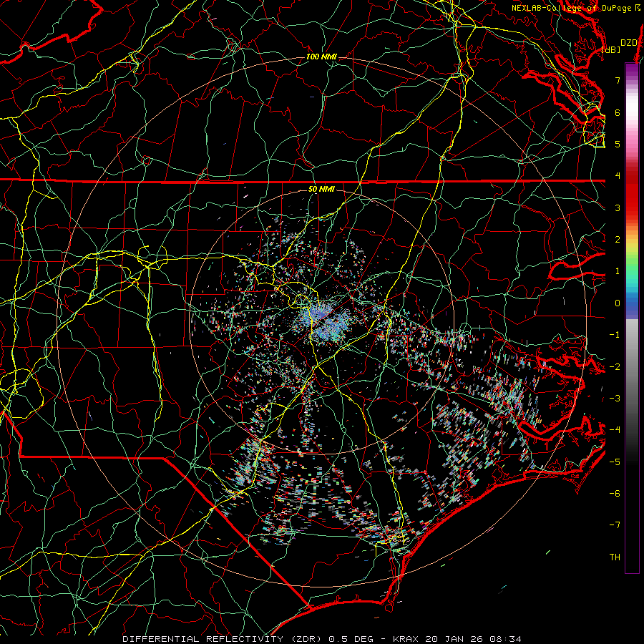Click the DZD legend title
The width and height of the screenshot is (644, 644).
tap(628, 43)
